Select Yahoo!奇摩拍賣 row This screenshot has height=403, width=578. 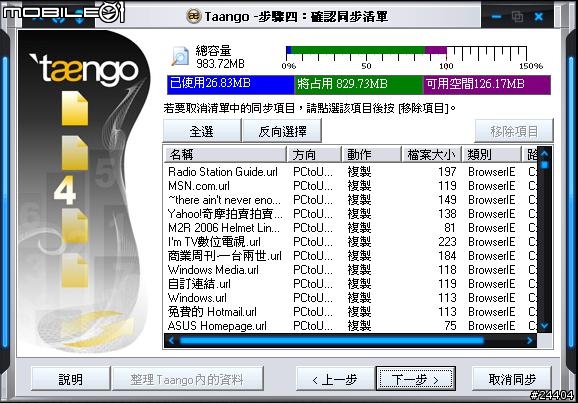point(350,214)
